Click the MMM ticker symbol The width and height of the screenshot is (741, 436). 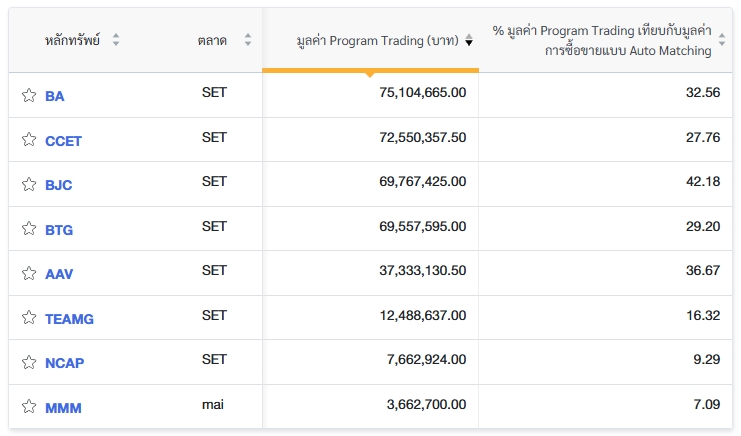tap(63, 408)
